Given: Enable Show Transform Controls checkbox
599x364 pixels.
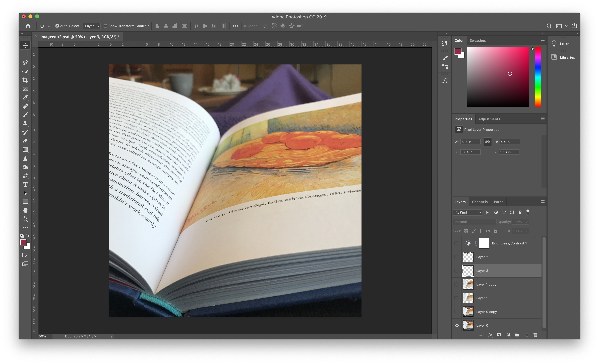Looking at the screenshot, I should pyautogui.click(x=105, y=26).
